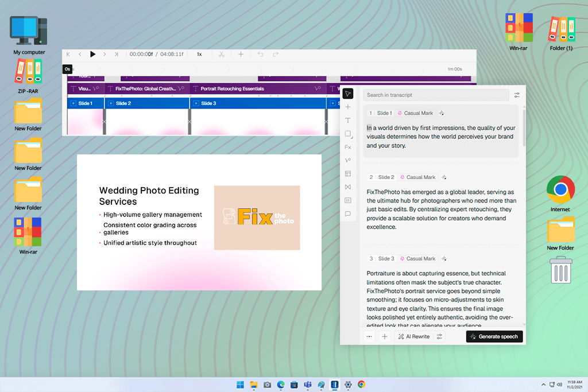Open File Explorer from the taskbar

(x=254, y=385)
